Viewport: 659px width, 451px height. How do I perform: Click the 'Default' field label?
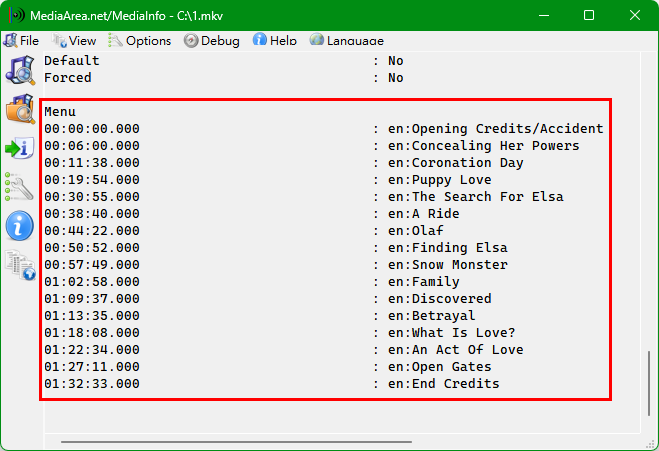72,61
